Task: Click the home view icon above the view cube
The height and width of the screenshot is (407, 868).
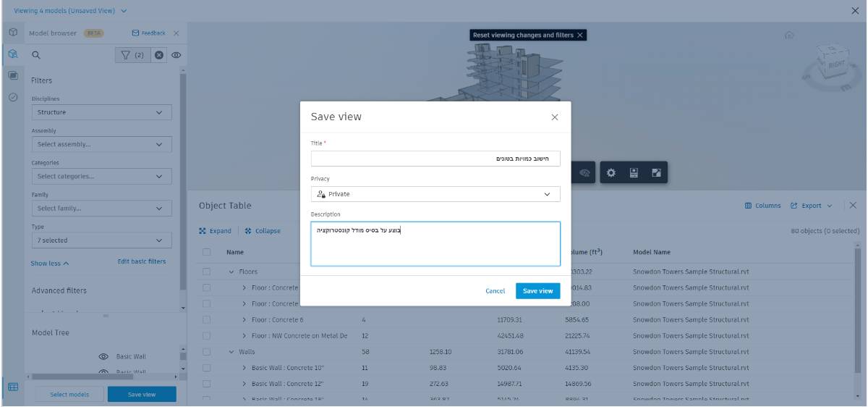Action: [x=789, y=35]
